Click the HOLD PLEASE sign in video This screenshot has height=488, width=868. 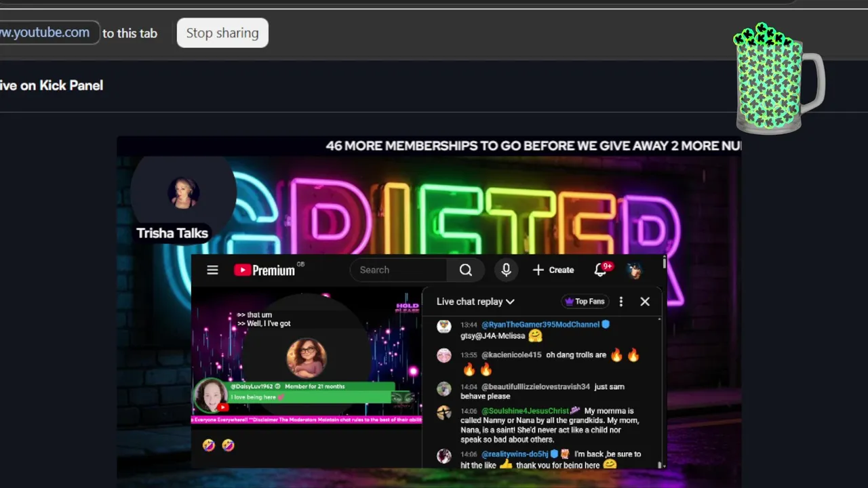pos(407,307)
